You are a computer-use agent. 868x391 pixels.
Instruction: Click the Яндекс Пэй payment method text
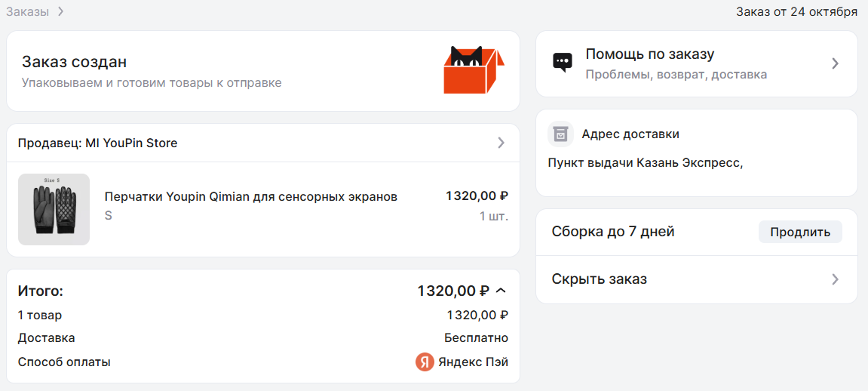473,362
